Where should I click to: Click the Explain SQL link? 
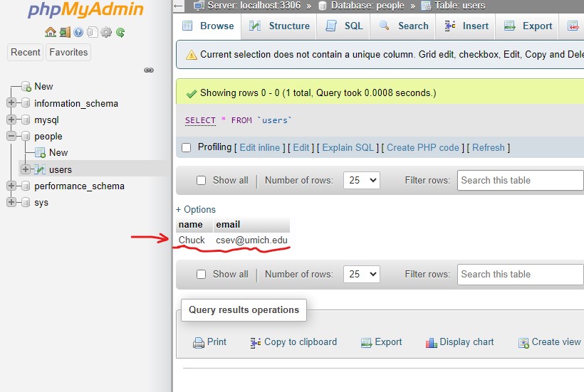coord(348,148)
